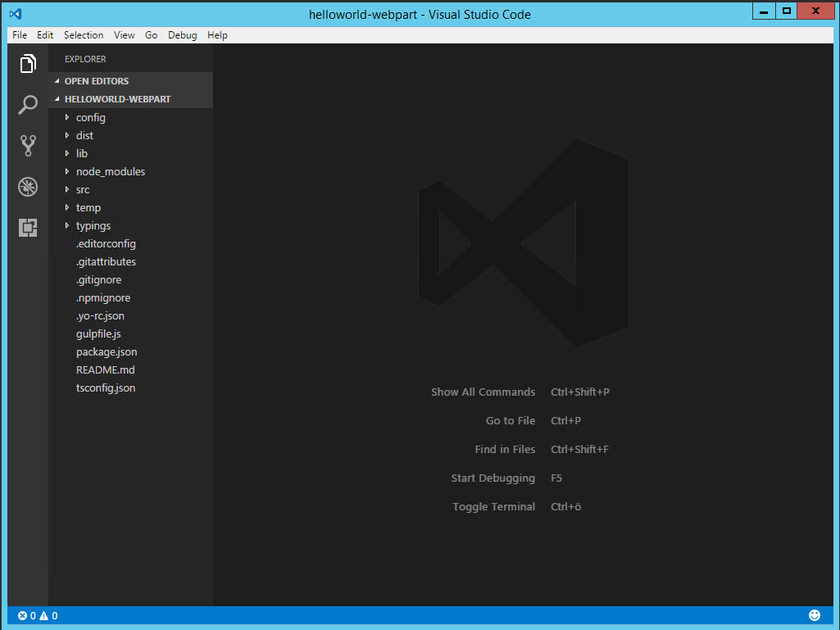The height and width of the screenshot is (630, 840).
Task: Minimize the Visual Studio Code window
Action: [x=764, y=11]
